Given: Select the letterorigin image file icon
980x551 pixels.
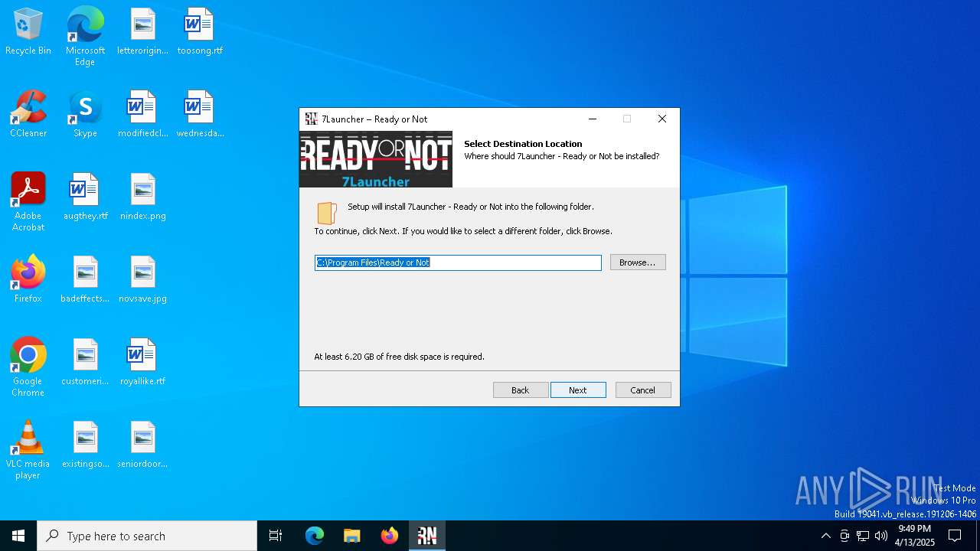Looking at the screenshot, I should coord(142,32).
